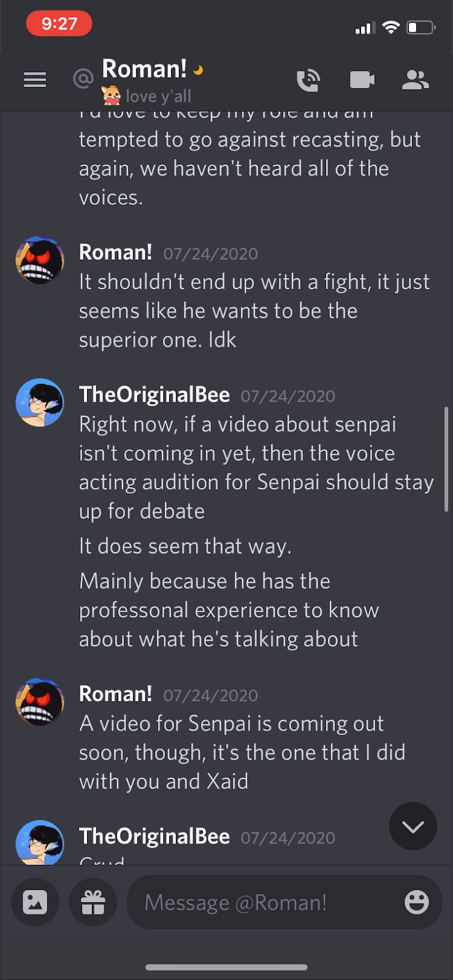Image resolution: width=453 pixels, height=980 pixels.
Task: Tap the iOS home indicator bar
Action: pyautogui.click(x=226, y=967)
